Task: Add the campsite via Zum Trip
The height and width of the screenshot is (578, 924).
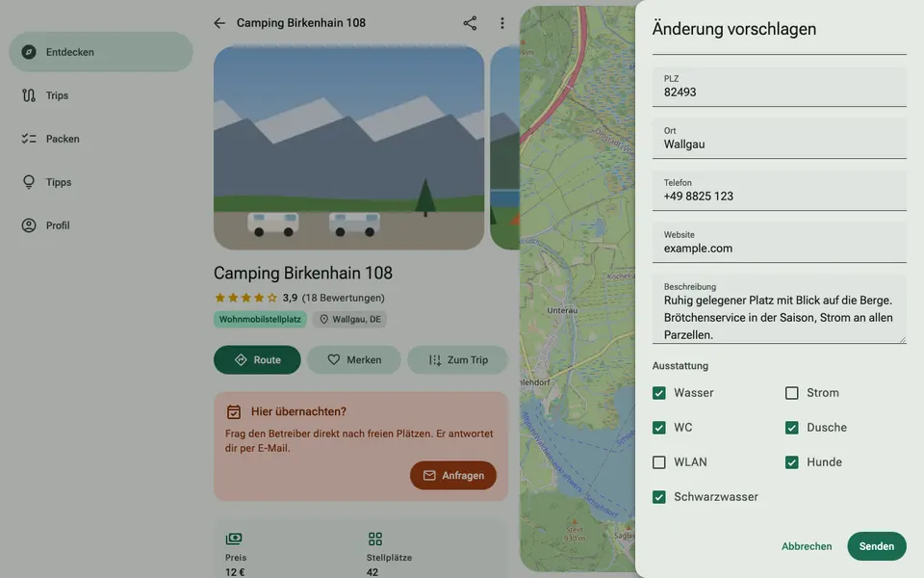Action: click(457, 359)
